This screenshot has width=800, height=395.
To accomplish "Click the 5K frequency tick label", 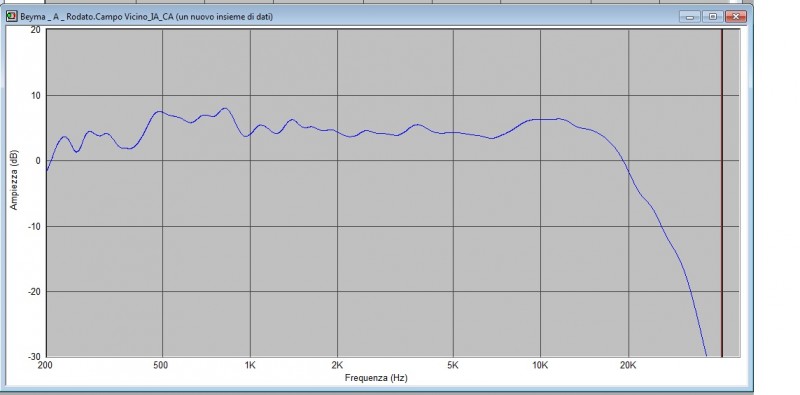I will (453, 365).
